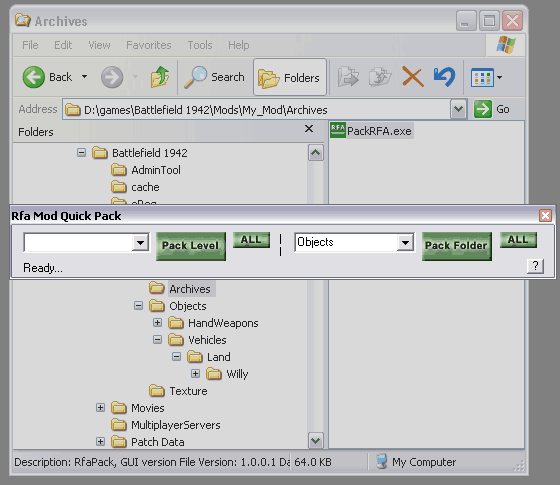Click ALL button beside Pack Level
This screenshot has width=560, height=485.
251,240
